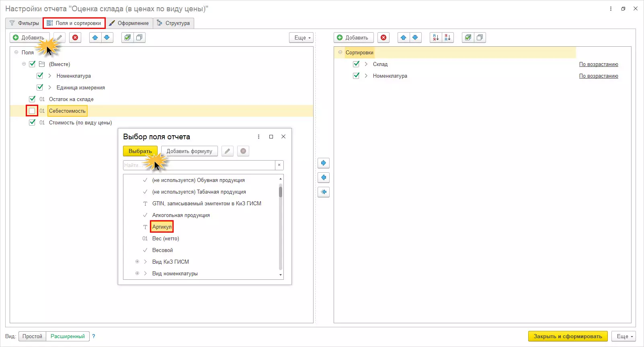Open the main window kebab menu

(x=611, y=8)
